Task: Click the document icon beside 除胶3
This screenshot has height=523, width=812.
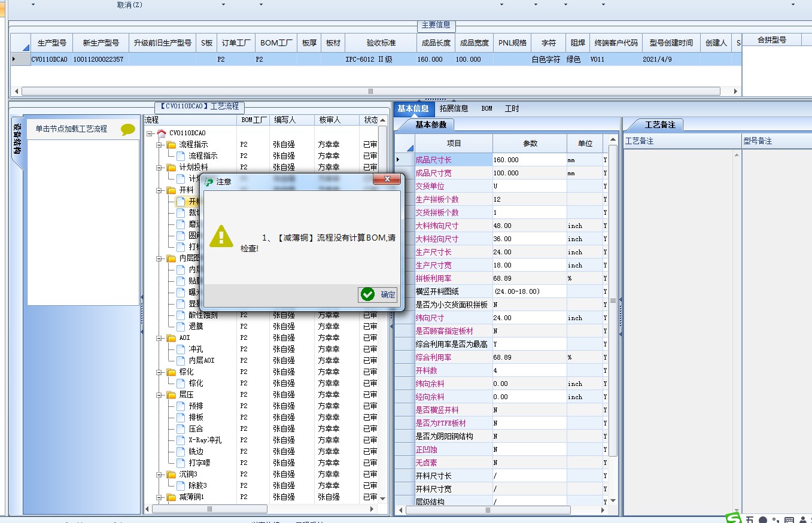Action: [181, 485]
